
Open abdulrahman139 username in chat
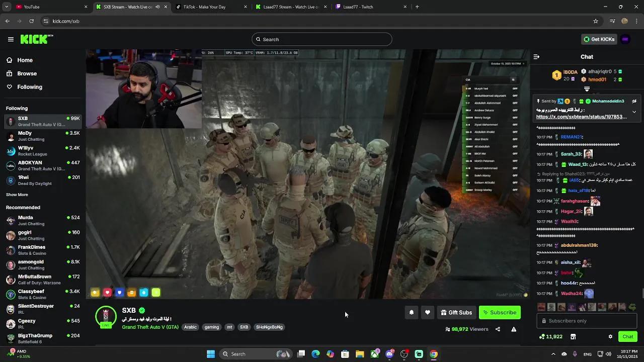click(579, 245)
